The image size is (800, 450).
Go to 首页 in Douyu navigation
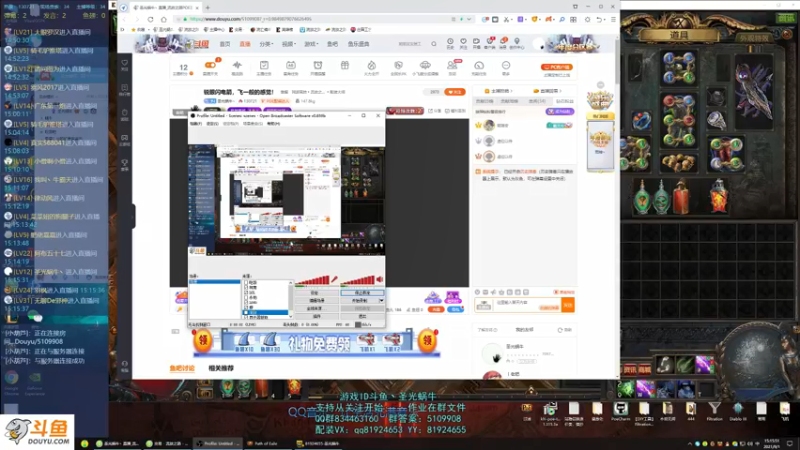224,44
